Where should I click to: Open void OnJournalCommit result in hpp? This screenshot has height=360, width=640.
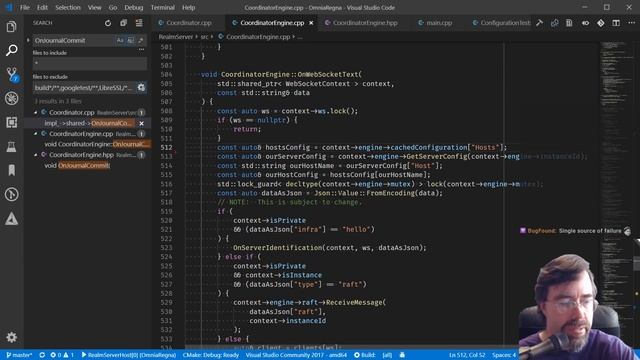77,165
